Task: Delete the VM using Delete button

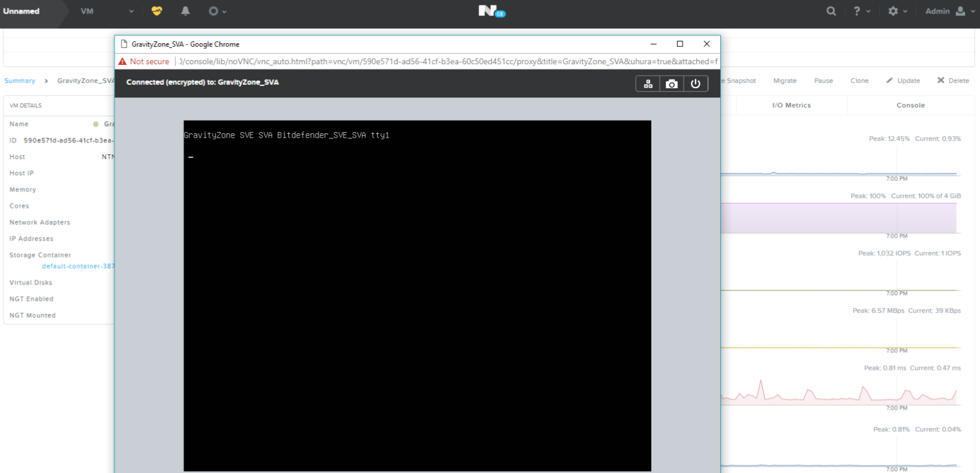Action: click(x=953, y=80)
